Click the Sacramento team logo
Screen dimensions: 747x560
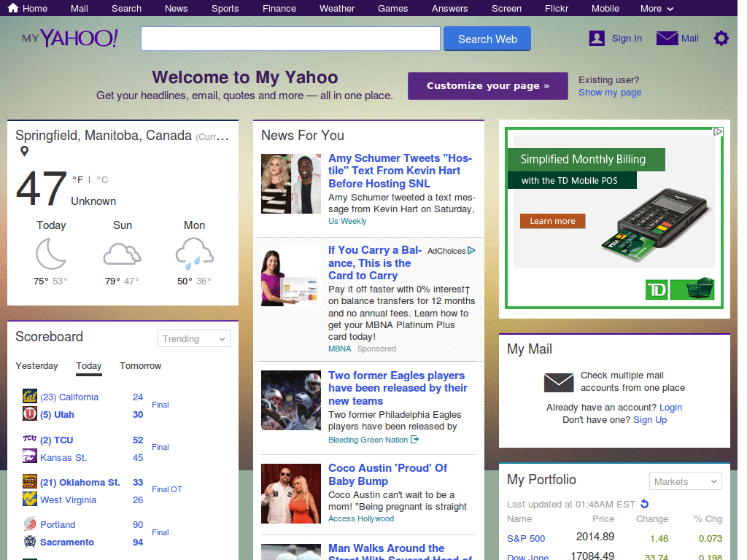29,541
